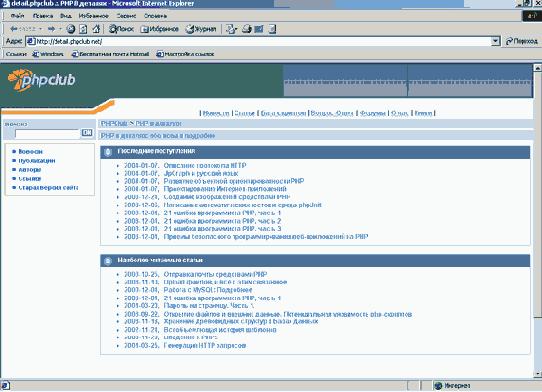542x392 pixels.
Task: Open the Файл menu
Action: tap(17, 16)
